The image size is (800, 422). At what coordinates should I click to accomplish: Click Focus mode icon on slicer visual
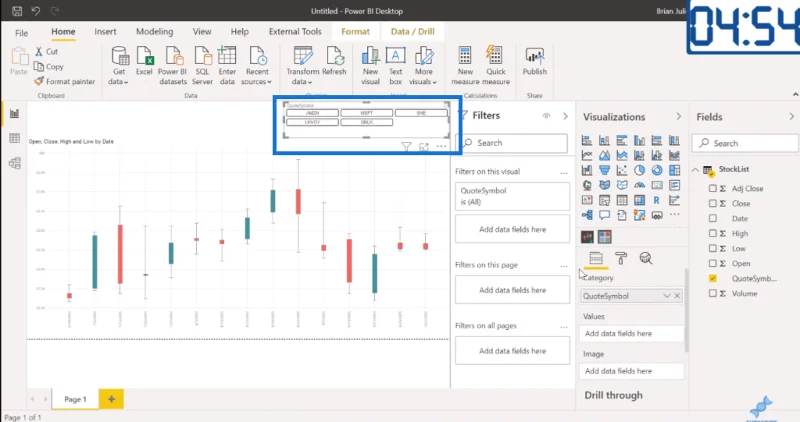pos(423,147)
